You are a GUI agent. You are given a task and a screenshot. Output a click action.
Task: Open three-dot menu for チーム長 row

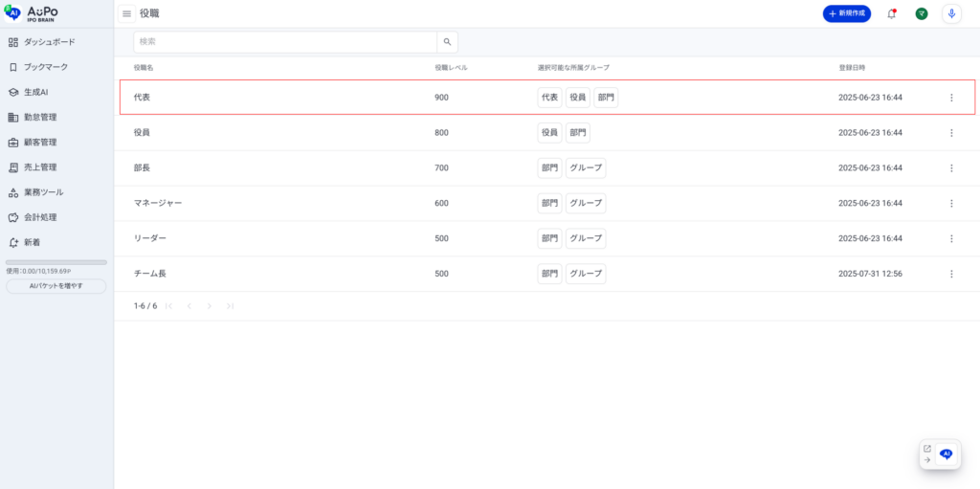[951, 274]
